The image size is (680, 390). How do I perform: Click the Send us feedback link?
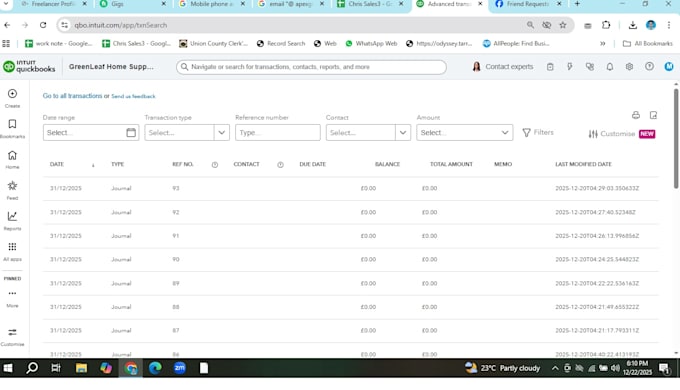133,96
